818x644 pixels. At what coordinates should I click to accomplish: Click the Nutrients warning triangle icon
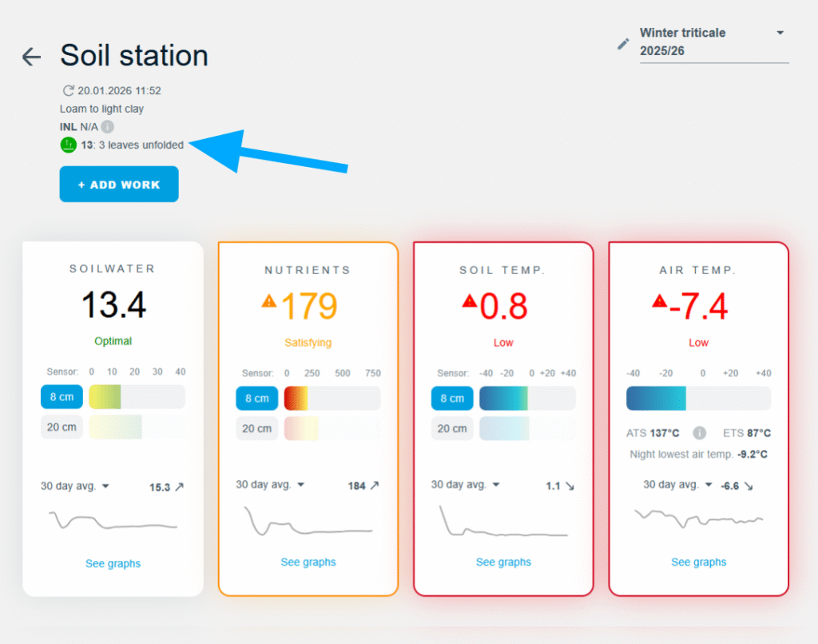269,301
